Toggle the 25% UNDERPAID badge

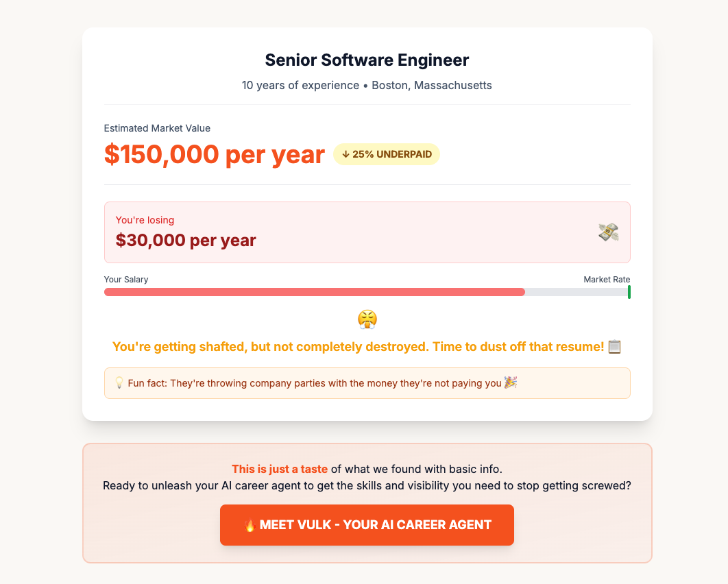387,154
